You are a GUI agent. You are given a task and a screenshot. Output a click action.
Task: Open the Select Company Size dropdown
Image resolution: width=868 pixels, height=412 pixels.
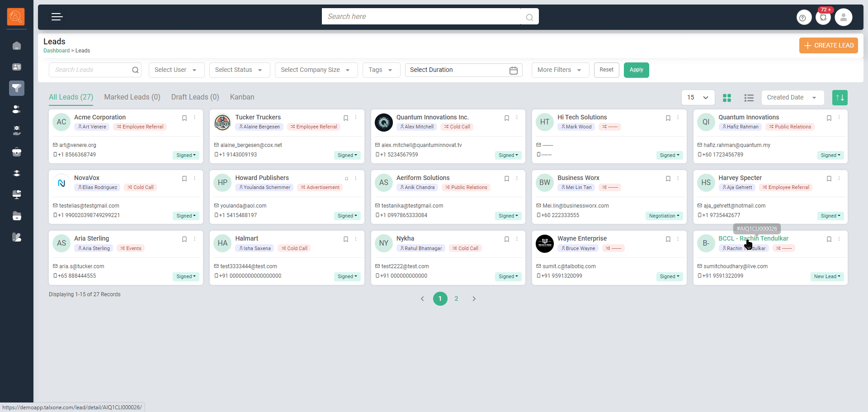316,70
